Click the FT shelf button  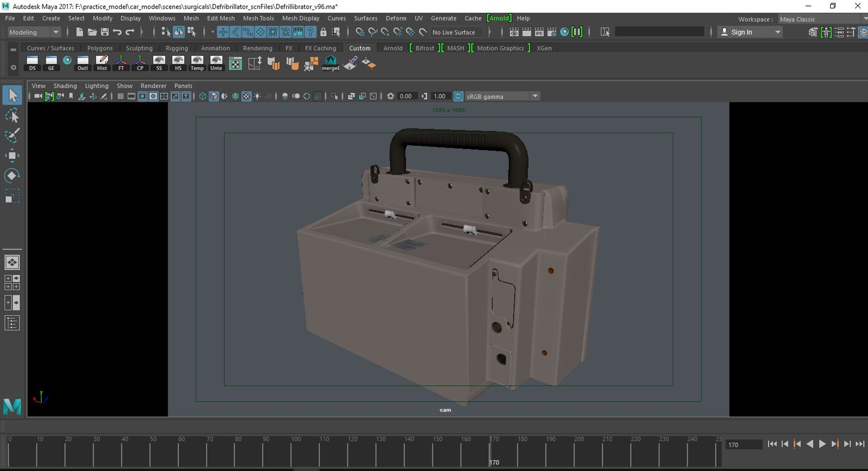click(121, 63)
